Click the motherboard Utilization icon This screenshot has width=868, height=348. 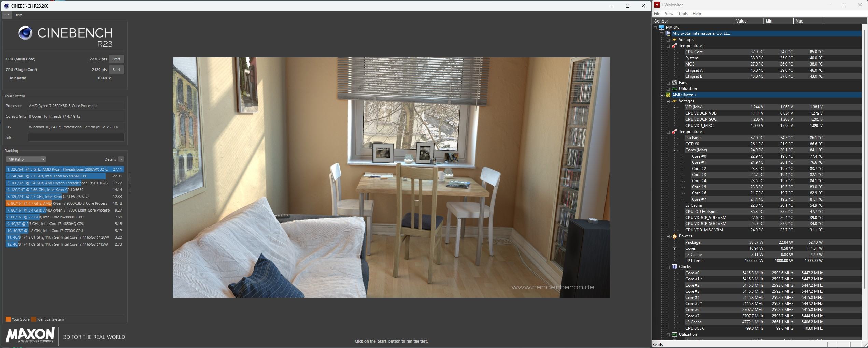coord(674,89)
